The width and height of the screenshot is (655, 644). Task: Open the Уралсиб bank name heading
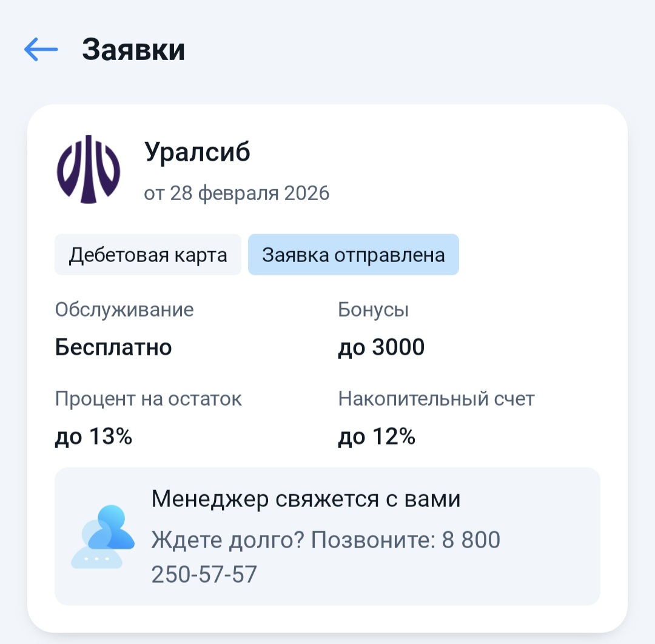tap(197, 152)
